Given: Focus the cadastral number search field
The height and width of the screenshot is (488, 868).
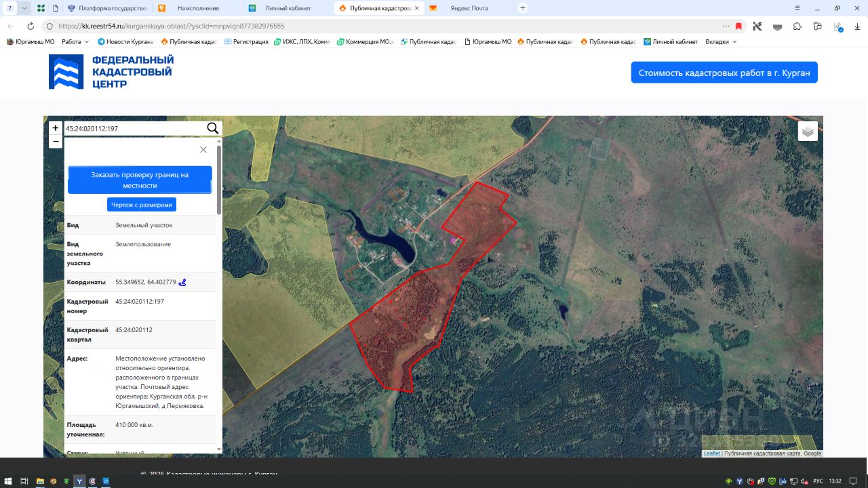Looking at the screenshot, I should pyautogui.click(x=134, y=128).
